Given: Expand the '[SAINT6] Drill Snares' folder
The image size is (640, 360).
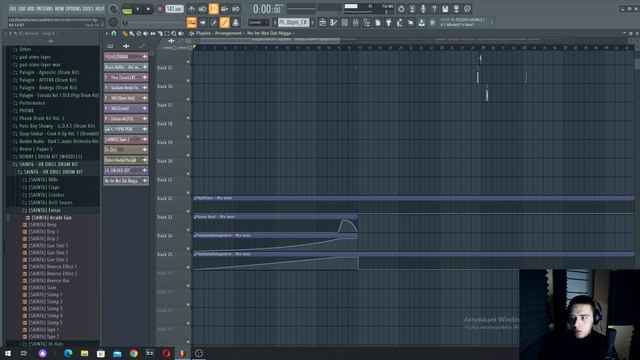Looking at the screenshot, I should 51,202.
